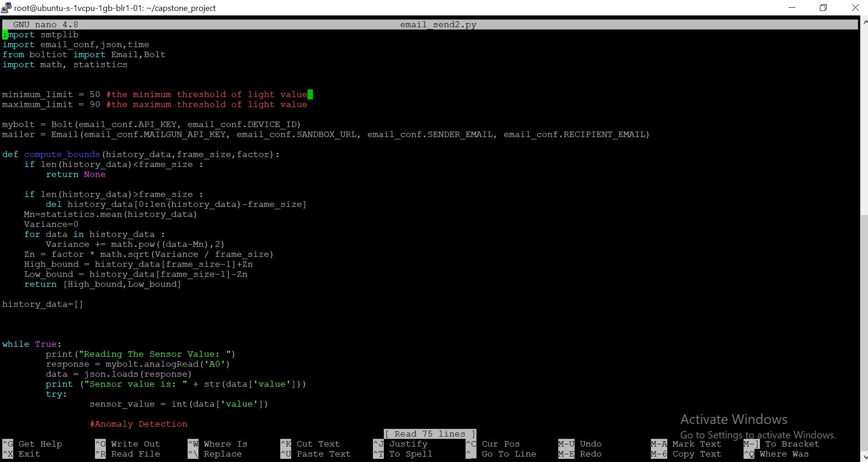Image resolution: width=868 pixels, height=462 pixels.
Task: Click the 'for data in history_data' line
Action: coord(94,234)
